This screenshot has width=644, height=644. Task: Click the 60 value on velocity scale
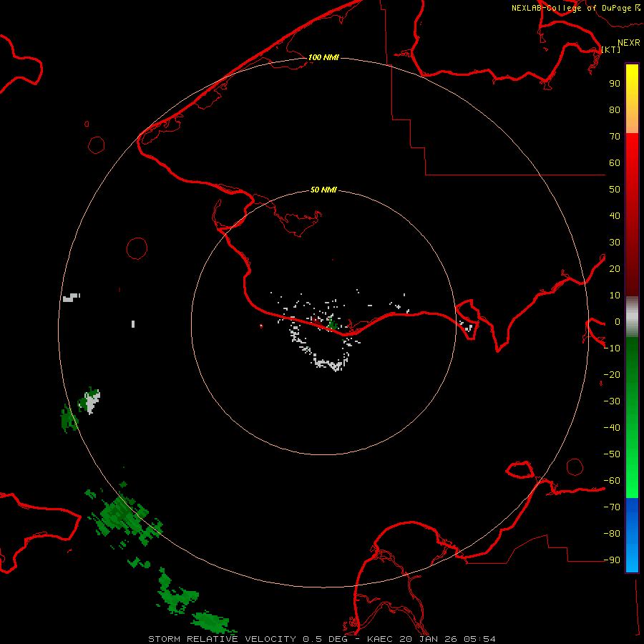pyautogui.click(x=615, y=162)
